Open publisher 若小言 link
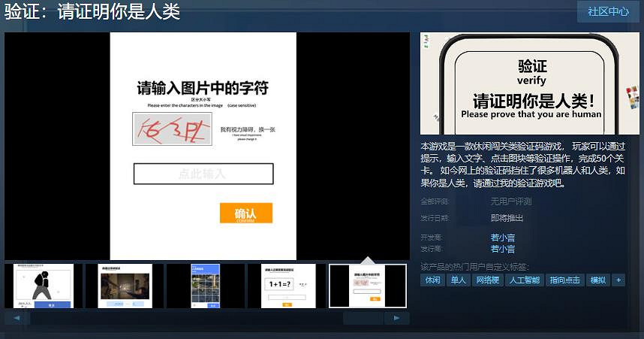644x339 pixels. point(502,249)
